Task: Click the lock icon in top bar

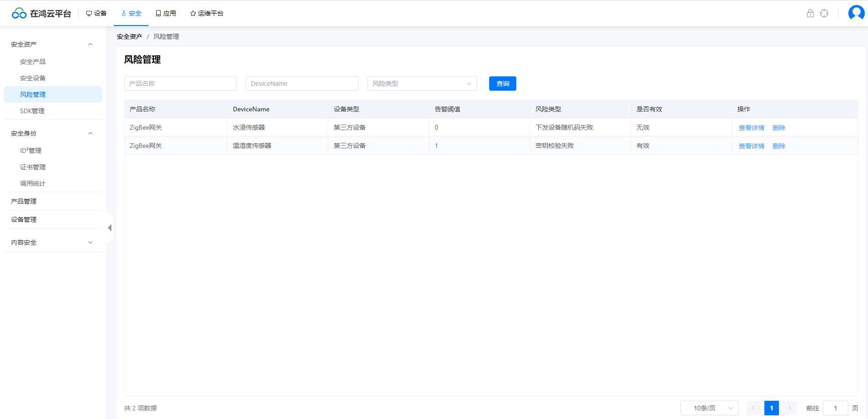Action: (810, 13)
